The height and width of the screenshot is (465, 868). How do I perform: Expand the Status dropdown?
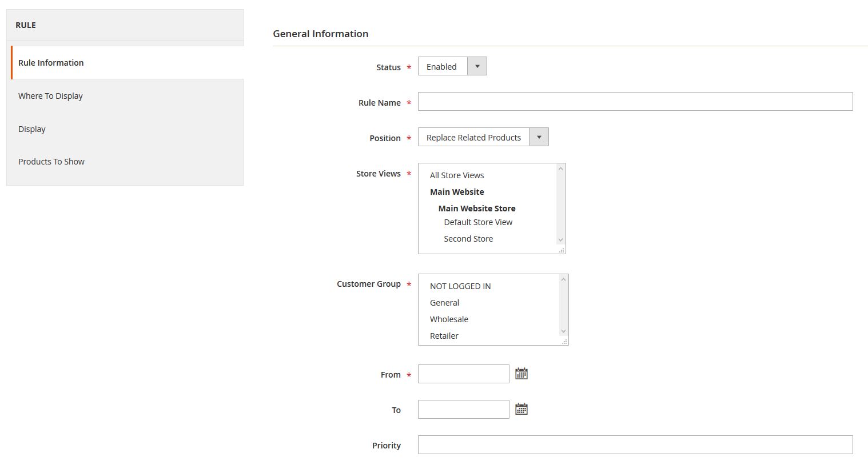pos(452,66)
